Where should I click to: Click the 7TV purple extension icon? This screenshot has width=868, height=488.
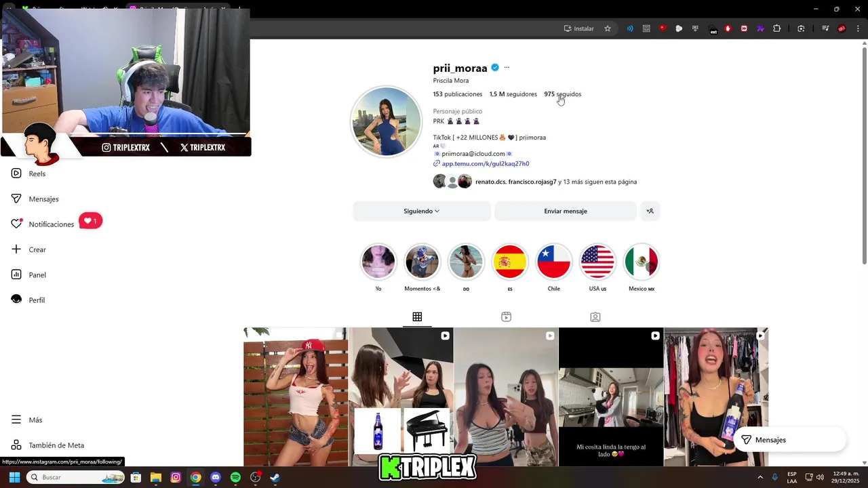(760, 28)
